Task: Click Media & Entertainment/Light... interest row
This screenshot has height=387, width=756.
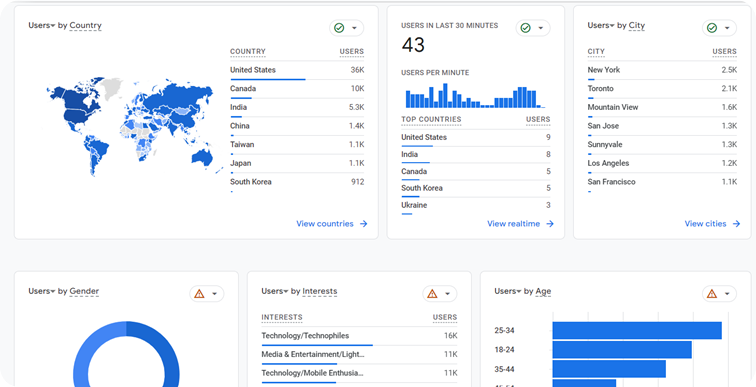Action: [359, 355]
